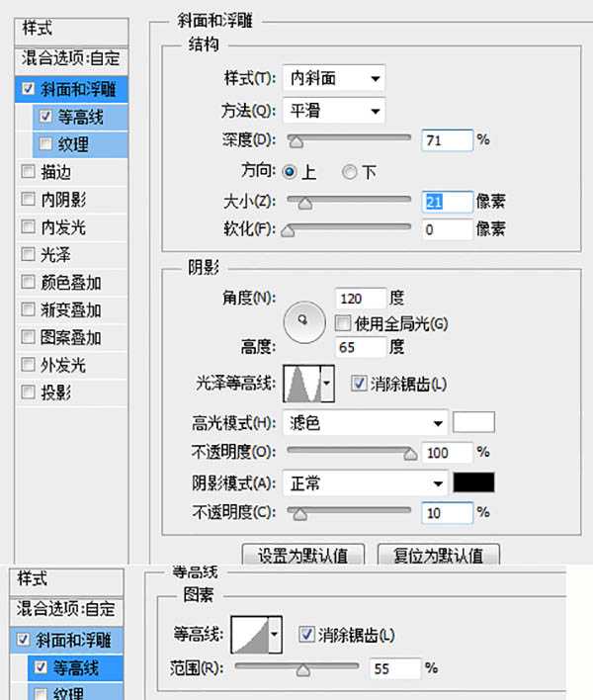The height and width of the screenshot is (700, 593).
Task: Click highlight 不透明度(O) slider handle
Action: pyautogui.click(x=410, y=454)
